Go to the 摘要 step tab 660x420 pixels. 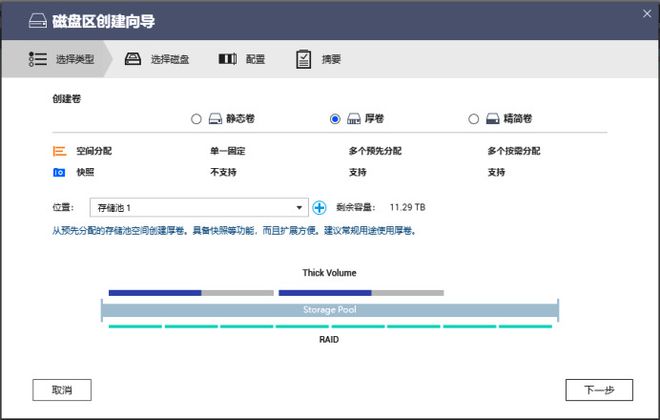318,59
